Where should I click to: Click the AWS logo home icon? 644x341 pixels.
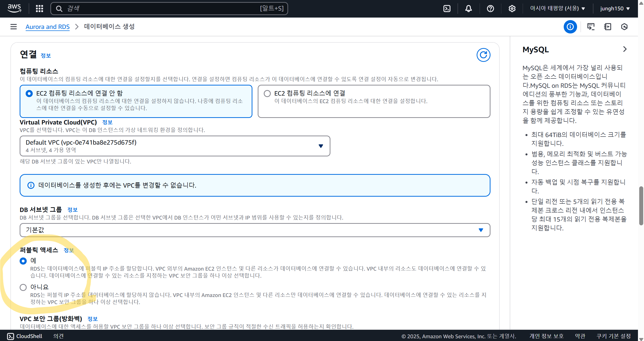pos(14,8)
